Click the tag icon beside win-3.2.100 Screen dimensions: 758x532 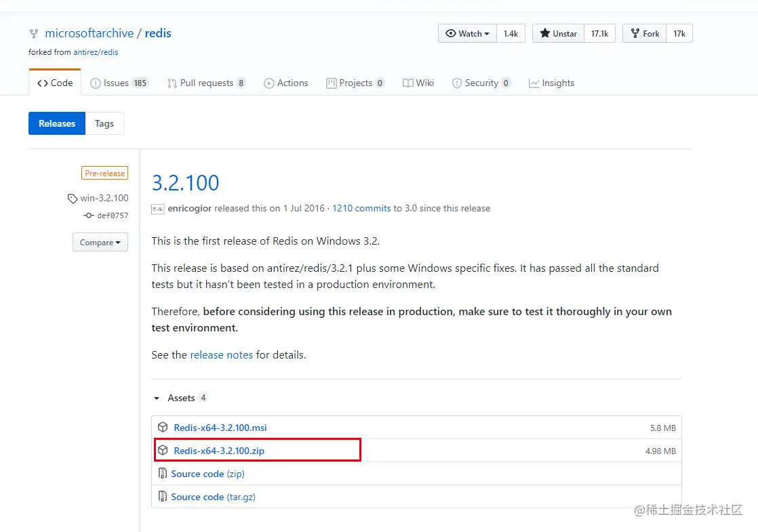coord(73,199)
